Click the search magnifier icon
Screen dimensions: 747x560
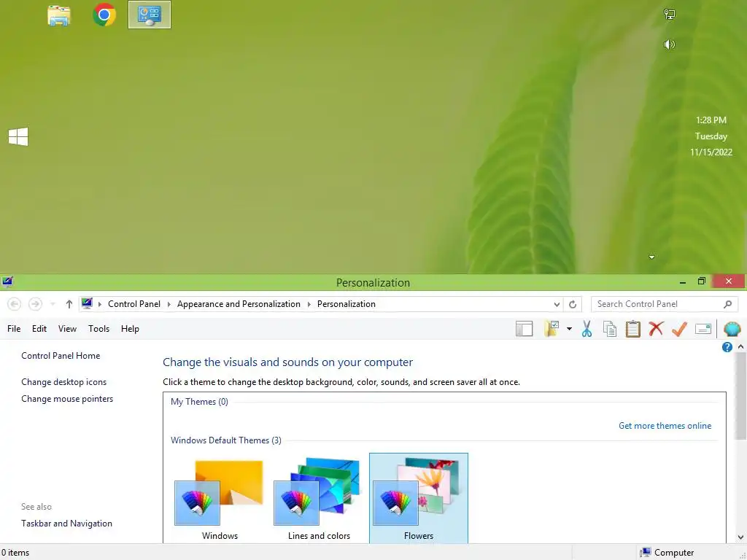[x=727, y=304]
